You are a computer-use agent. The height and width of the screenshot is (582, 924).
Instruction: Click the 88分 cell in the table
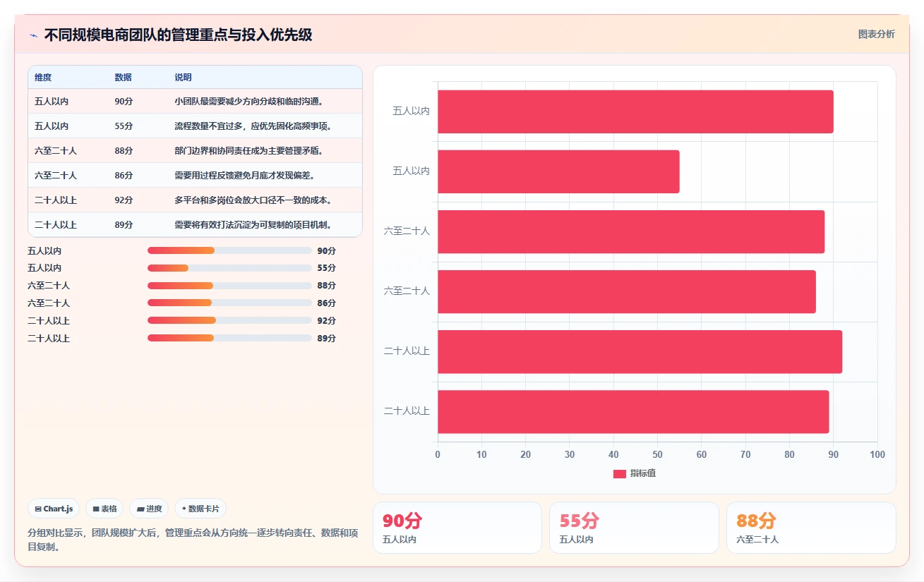124,151
